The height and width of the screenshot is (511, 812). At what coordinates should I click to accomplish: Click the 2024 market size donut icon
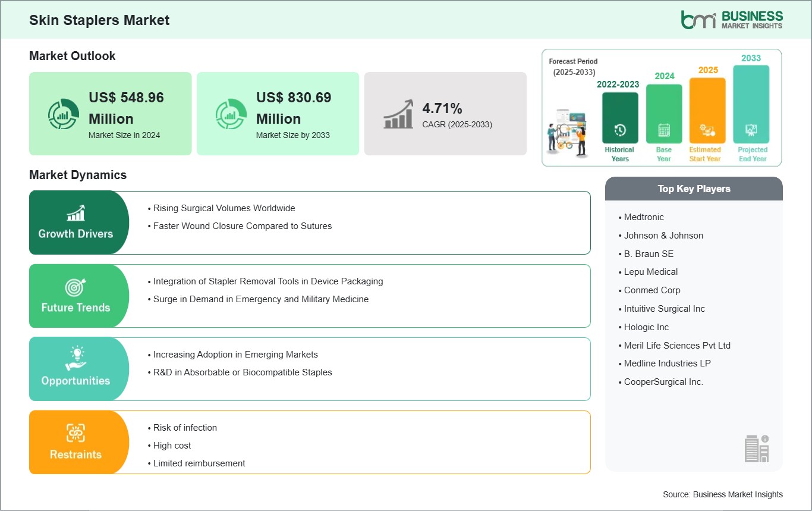tap(64, 114)
